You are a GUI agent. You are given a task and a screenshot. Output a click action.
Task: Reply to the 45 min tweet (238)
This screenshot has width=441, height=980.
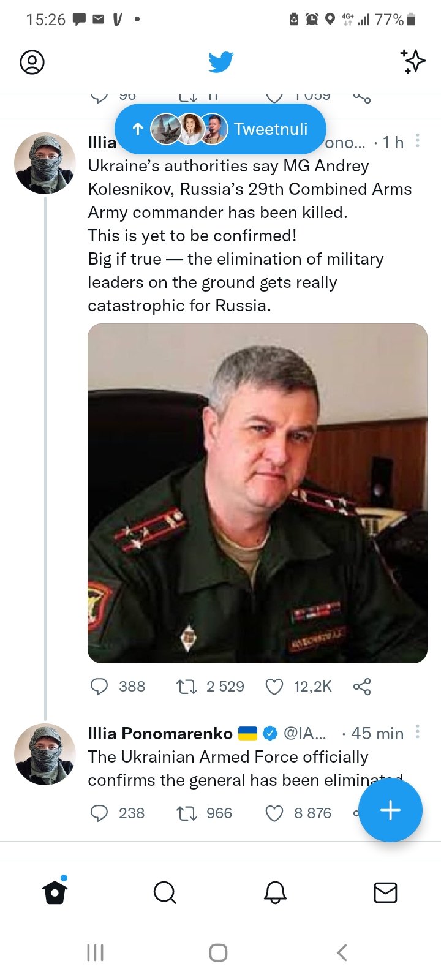[99, 813]
